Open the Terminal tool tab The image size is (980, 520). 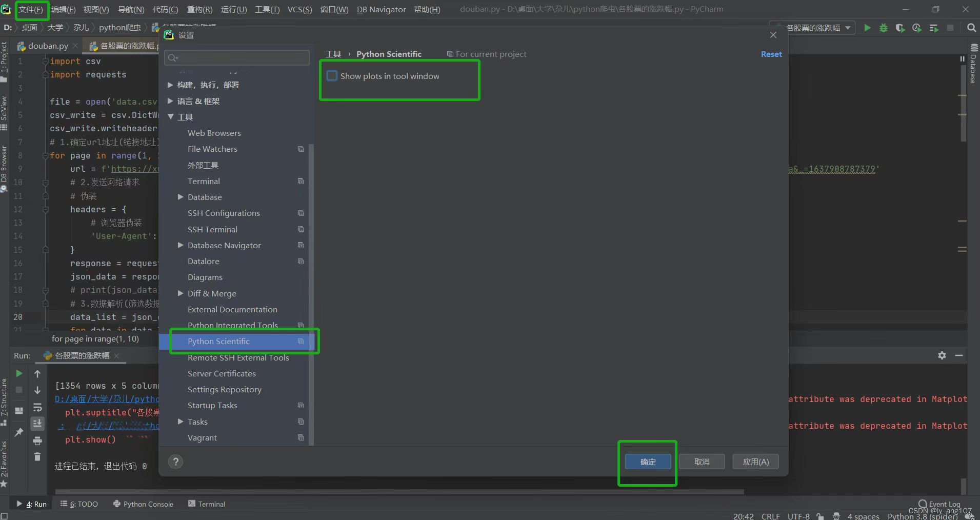(x=207, y=504)
